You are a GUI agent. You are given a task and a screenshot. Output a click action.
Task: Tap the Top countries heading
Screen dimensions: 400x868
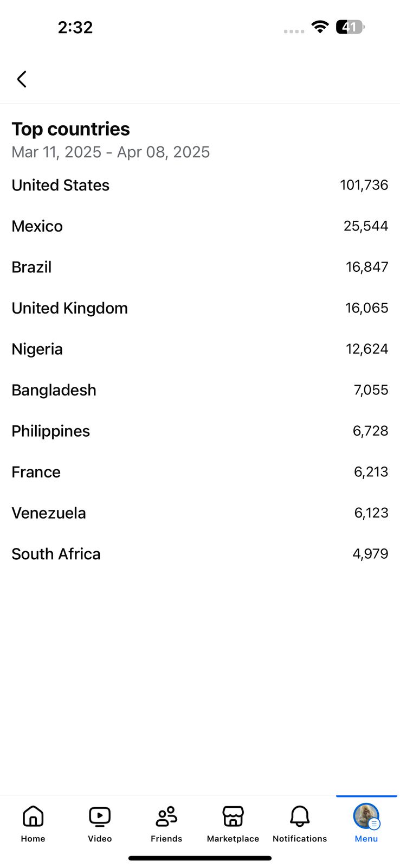[71, 129]
